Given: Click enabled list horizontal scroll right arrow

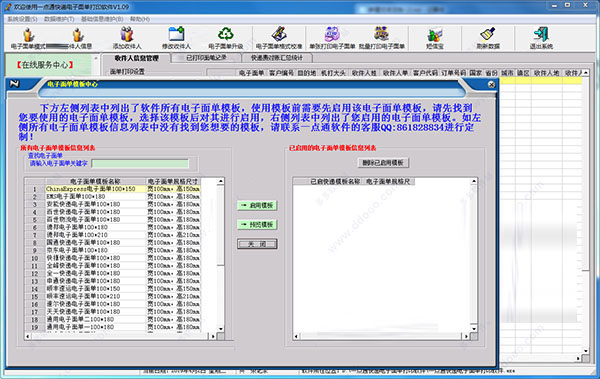Looking at the screenshot, I should [x=466, y=336].
